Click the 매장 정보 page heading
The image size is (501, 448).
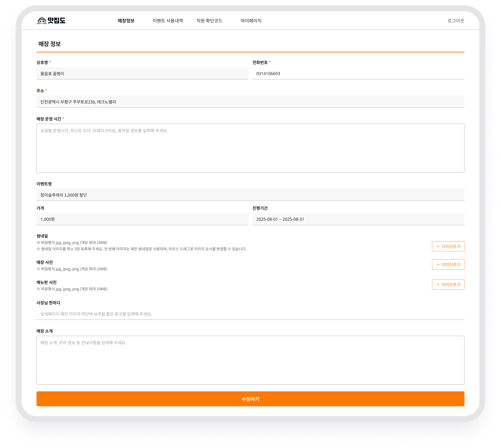pos(50,44)
